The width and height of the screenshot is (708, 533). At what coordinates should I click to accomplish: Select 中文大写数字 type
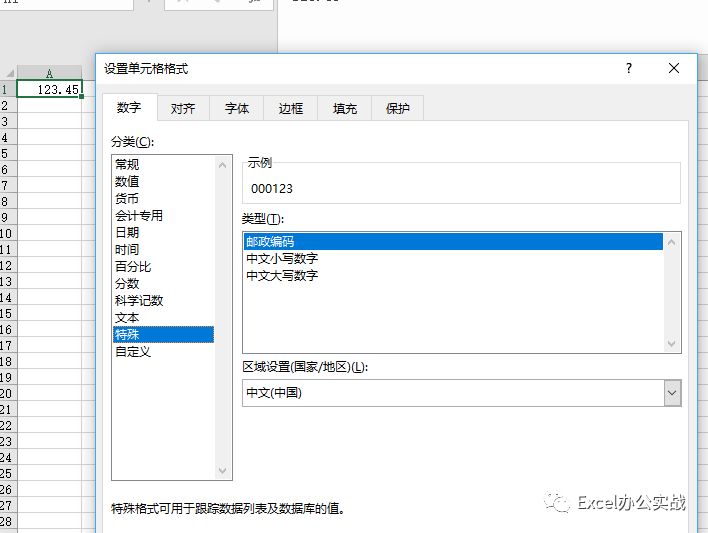[453, 276]
